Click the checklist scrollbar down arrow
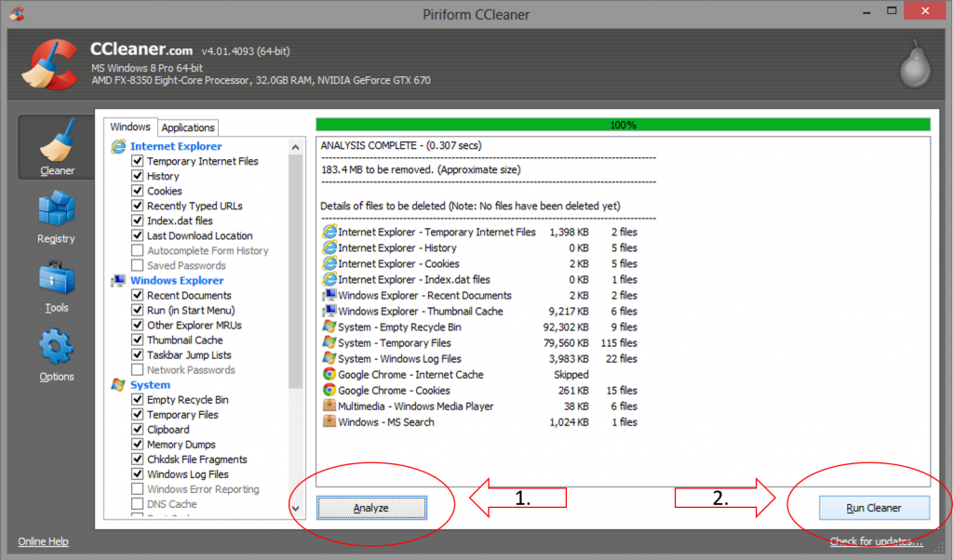 [x=295, y=509]
